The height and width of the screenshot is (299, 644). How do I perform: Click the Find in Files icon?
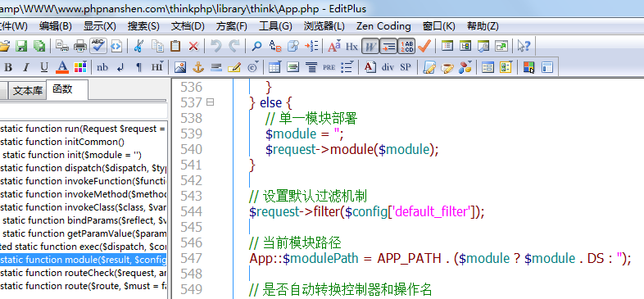[293, 46]
